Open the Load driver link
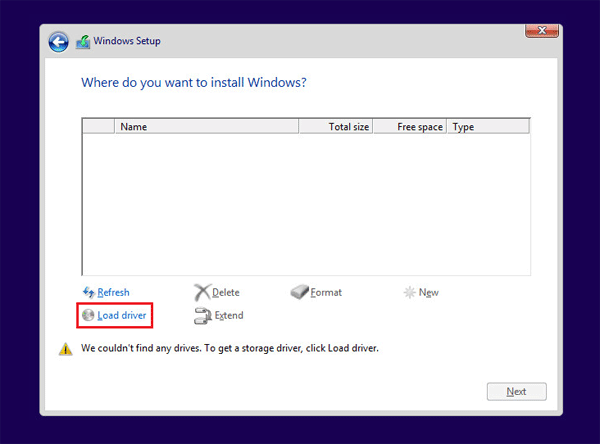The image size is (600, 444). click(x=122, y=315)
